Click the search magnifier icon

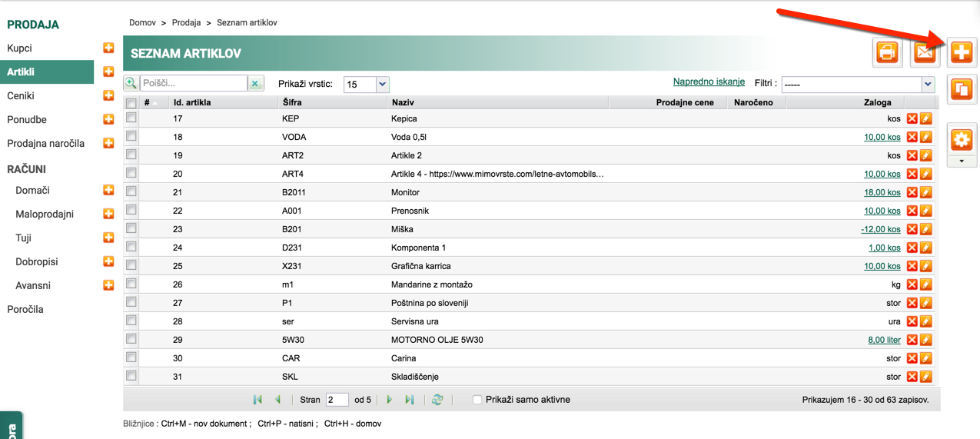coord(131,83)
